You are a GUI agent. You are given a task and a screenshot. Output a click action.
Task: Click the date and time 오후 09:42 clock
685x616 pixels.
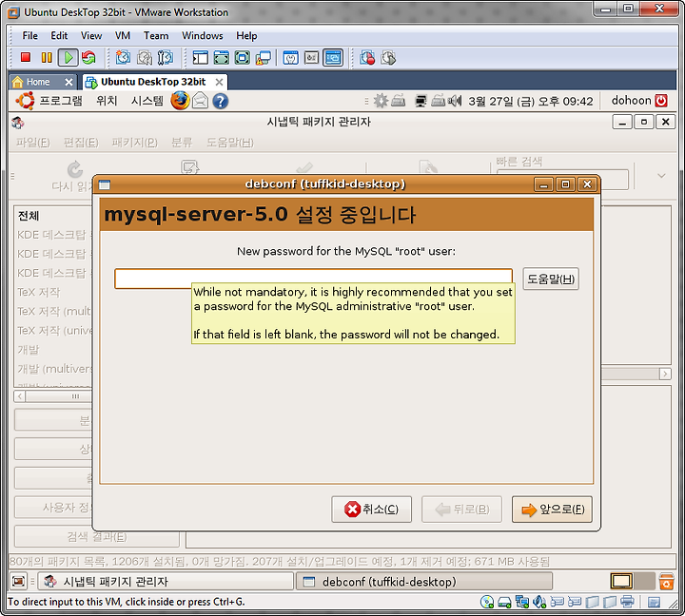[531, 102]
